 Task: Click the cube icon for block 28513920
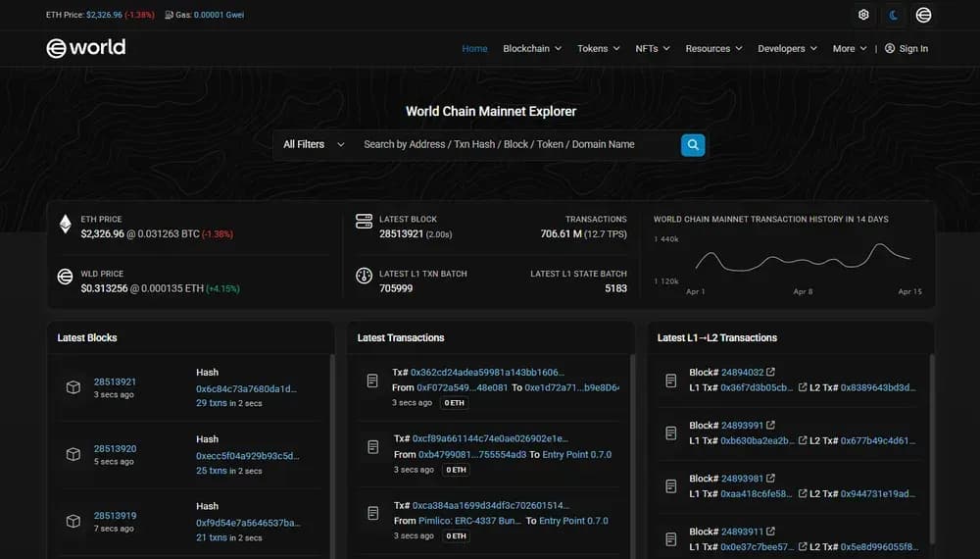pos(73,455)
